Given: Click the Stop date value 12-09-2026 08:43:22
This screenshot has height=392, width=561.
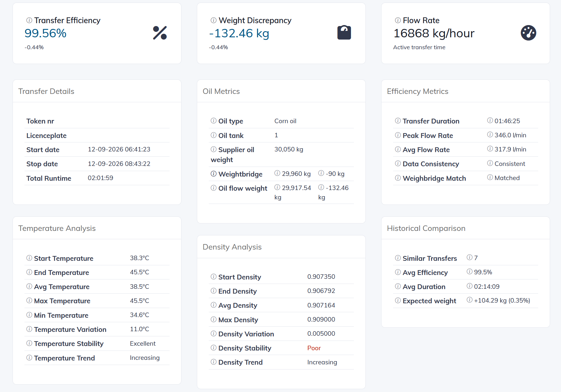Looking at the screenshot, I should [119, 164].
